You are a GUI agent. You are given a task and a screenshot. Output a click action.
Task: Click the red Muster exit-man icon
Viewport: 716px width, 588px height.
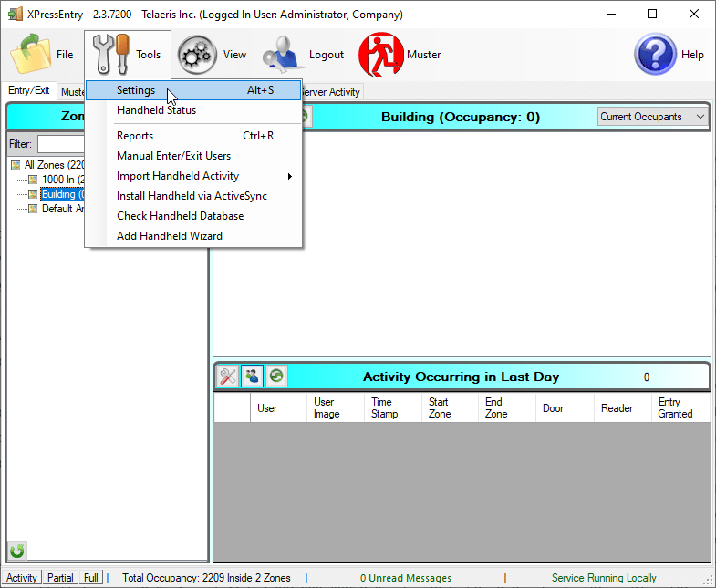(x=381, y=55)
